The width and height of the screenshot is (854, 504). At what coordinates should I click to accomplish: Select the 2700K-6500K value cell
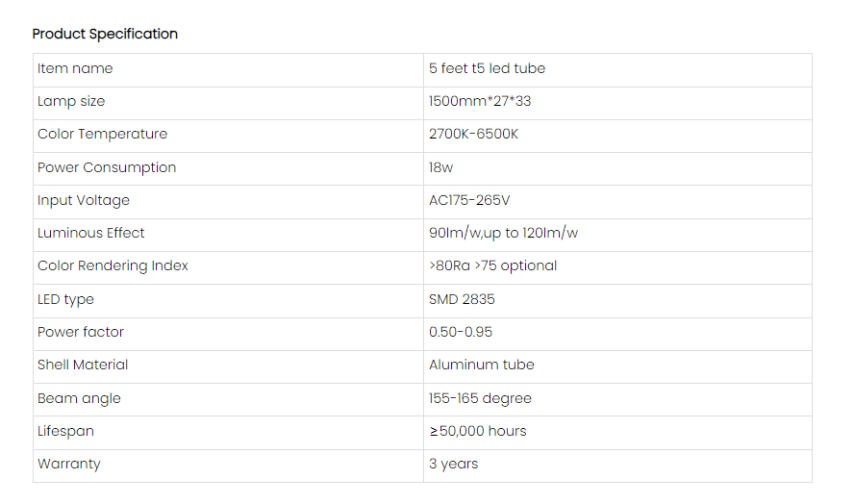(x=473, y=134)
